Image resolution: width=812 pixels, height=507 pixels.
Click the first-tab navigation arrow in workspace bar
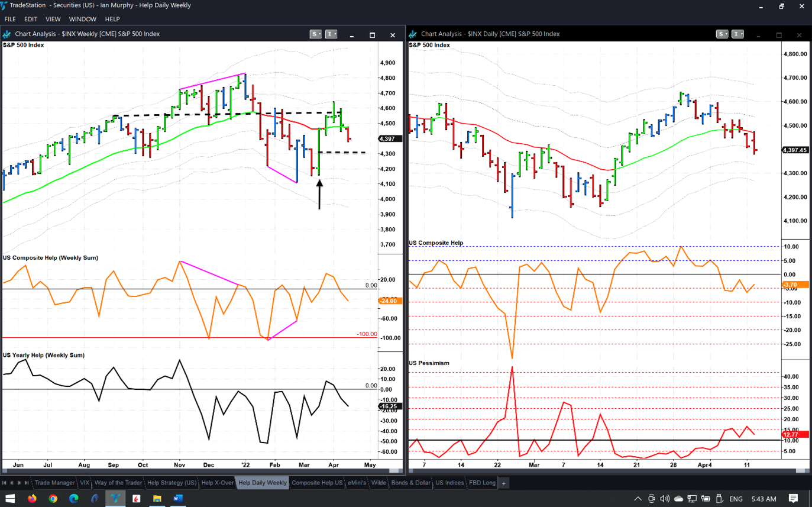point(5,483)
